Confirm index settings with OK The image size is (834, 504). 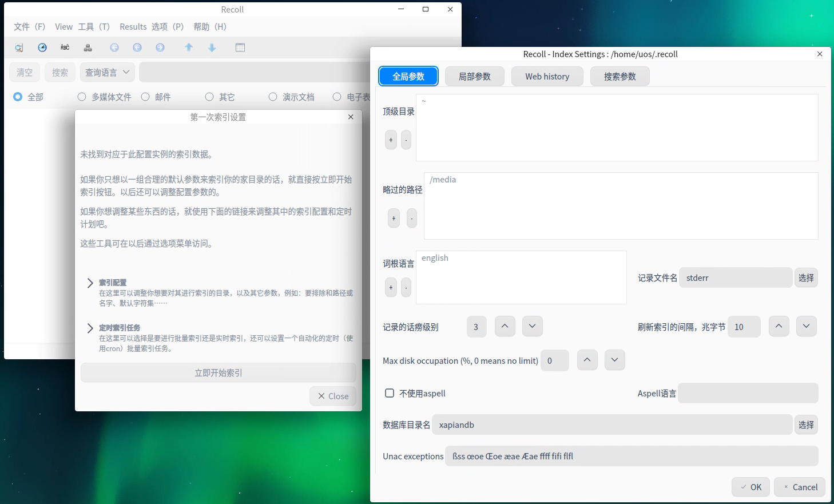(x=750, y=487)
